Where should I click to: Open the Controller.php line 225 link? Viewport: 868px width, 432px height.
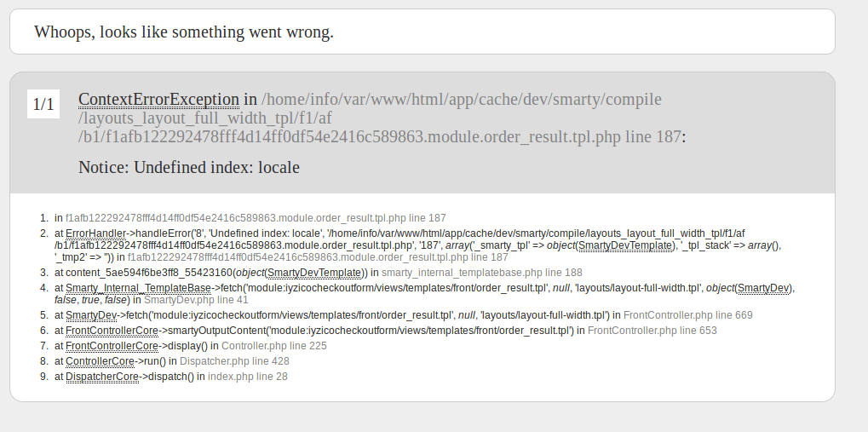pyautogui.click(x=274, y=346)
